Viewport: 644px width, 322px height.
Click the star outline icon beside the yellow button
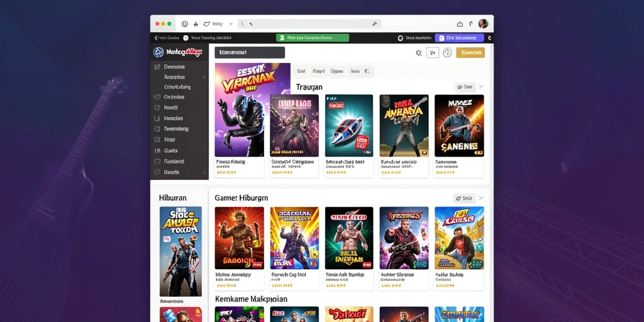click(x=418, y=53)
